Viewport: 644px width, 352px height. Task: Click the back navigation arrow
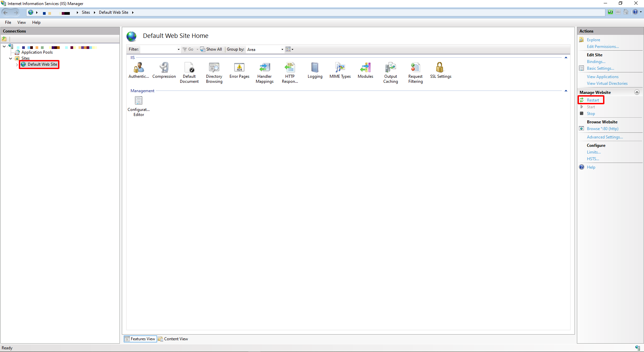coord(6,12)
